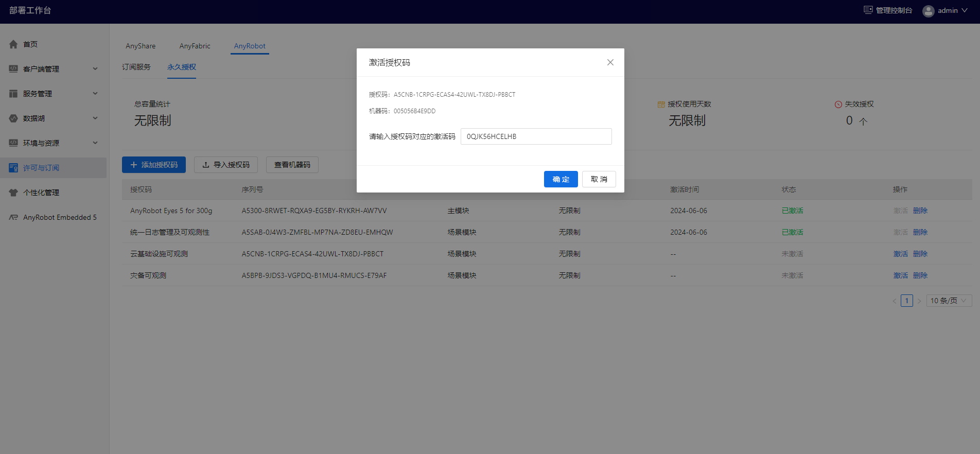Click the AnyRobot Embedded 5 logo icon

click(13, 217)
